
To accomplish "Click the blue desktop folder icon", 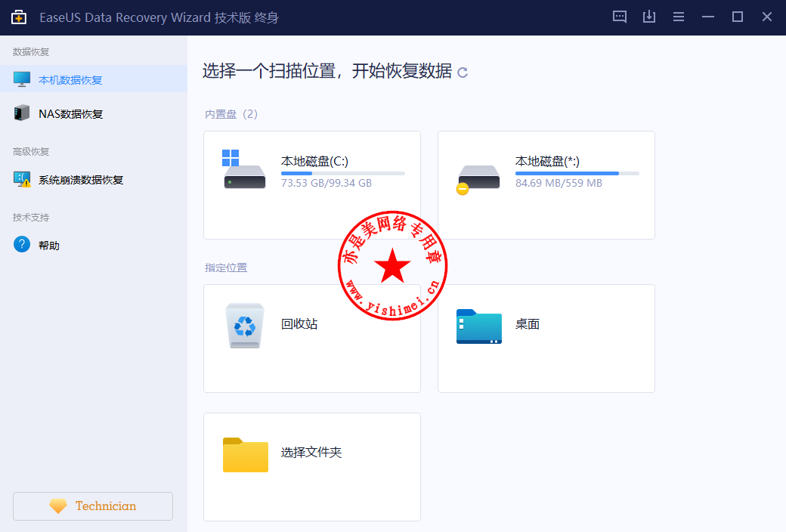I will click(x=478, y=326).
